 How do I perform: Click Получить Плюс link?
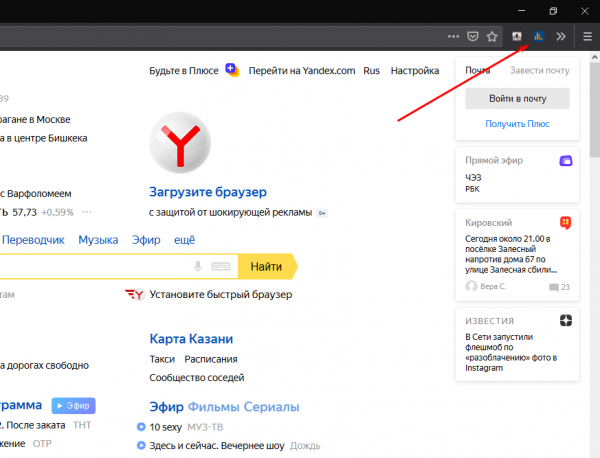(x=517, y=124)
